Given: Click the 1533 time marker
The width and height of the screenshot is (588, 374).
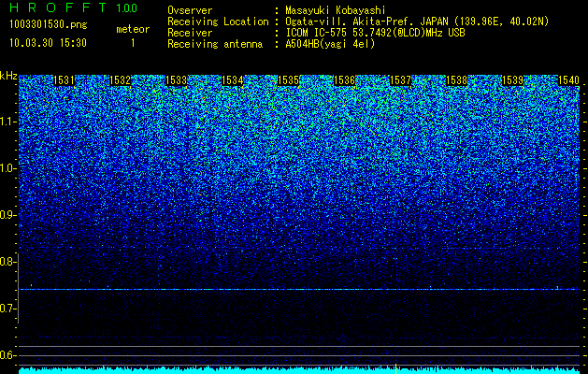Looking at the screenshot, I should coord(177,80).
